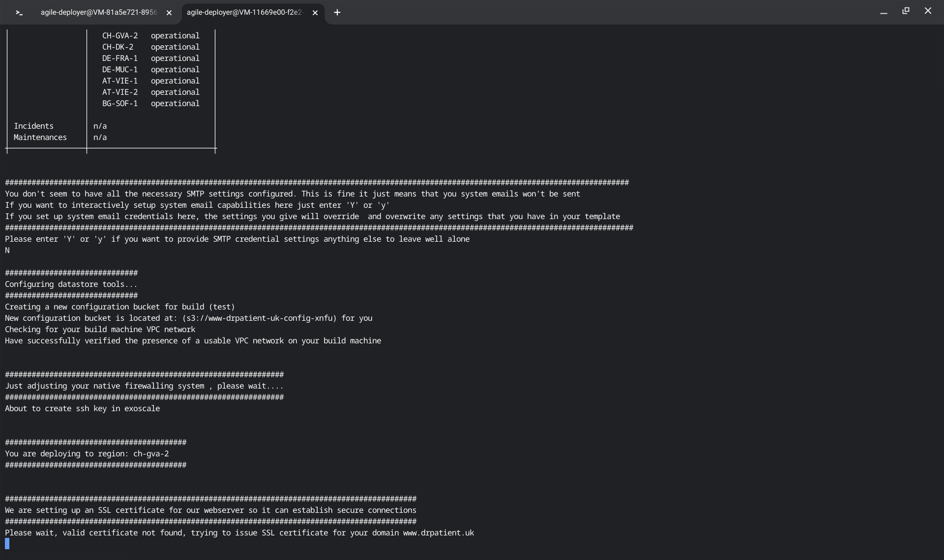Select the agile-deployer@VM-11669e00 tab
This screenshot has width=944, height=560.
click(244, 13)
